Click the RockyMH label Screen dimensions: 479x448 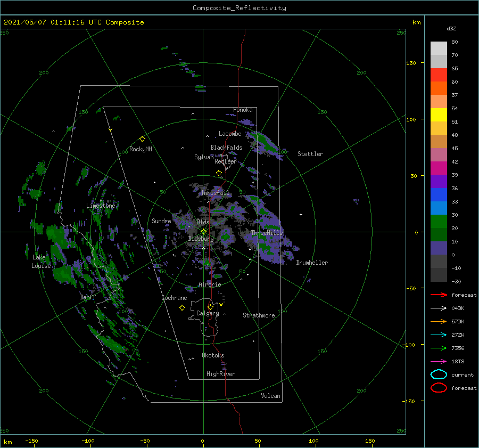[x=141, y=149]
